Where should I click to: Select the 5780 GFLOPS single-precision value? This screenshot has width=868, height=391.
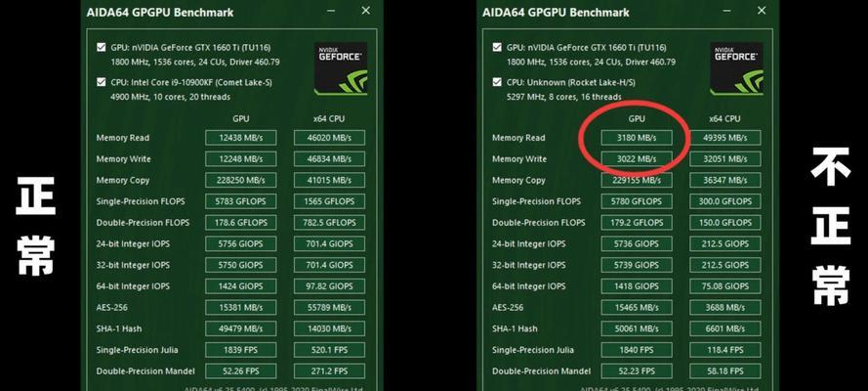click(x=637, y=201)
